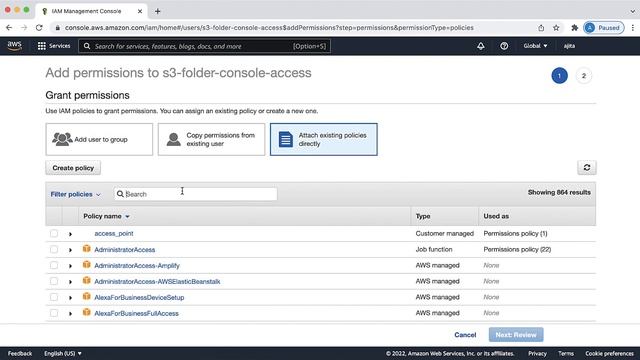Expand the AdministratorAccess policy details
Image resolution: width=640 pixels, height=360 pixels.
pyautogui.click(x=70, y=250)
